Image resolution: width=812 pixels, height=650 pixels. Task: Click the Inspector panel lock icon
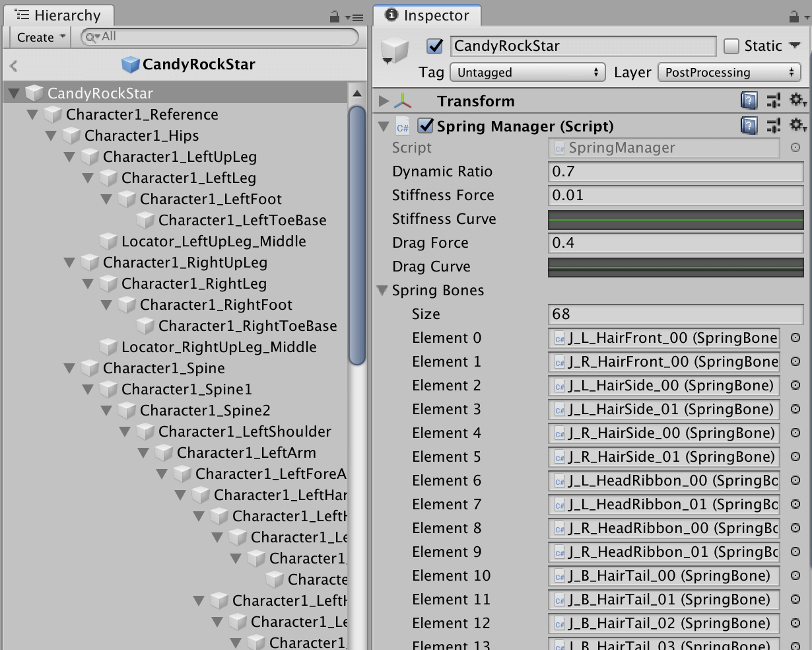pyautogui.click(x=794, y=17)
